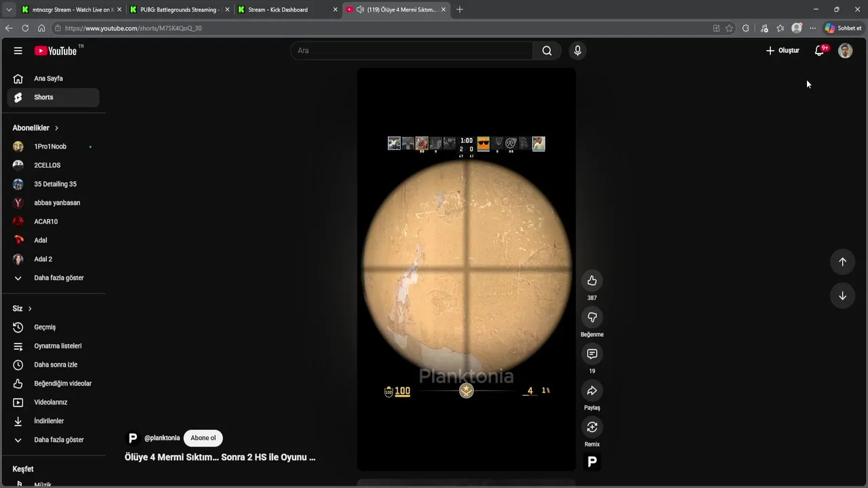Screen dimensions: 868x488
Task: Subscribe with the Abone ol button
Action: pyautogui.click(x=203, y=438)
